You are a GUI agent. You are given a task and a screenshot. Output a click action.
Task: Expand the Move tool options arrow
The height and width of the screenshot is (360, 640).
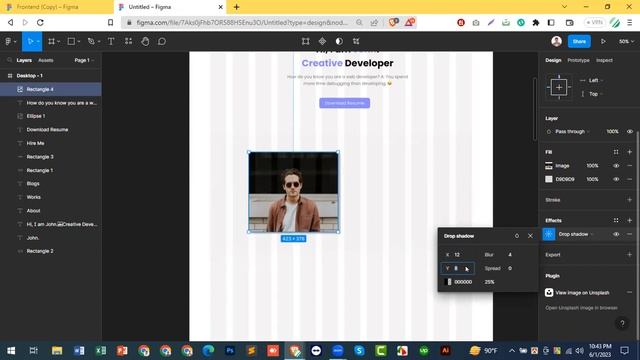tap(38, 42)
